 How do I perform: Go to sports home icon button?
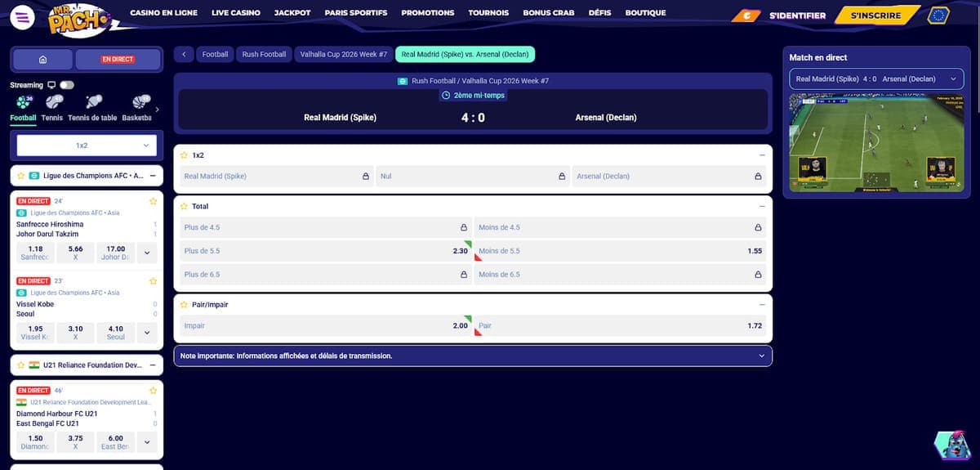tap(42, 60)
